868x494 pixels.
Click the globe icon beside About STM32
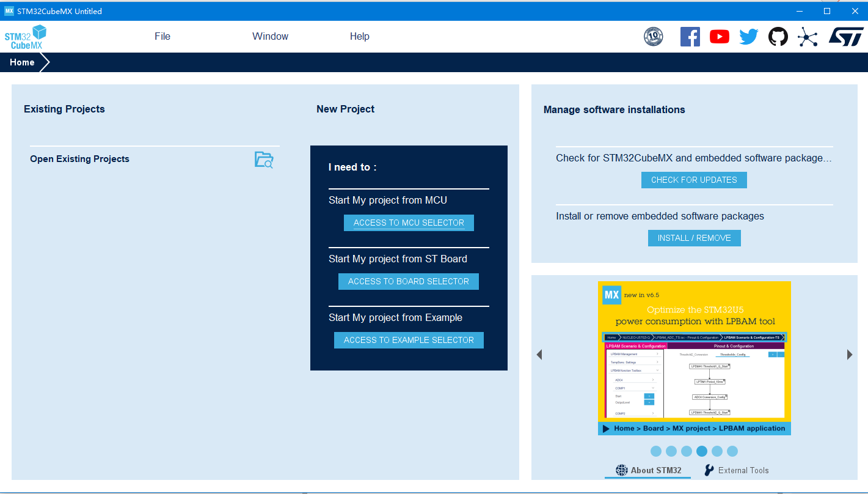click(622, 470)
